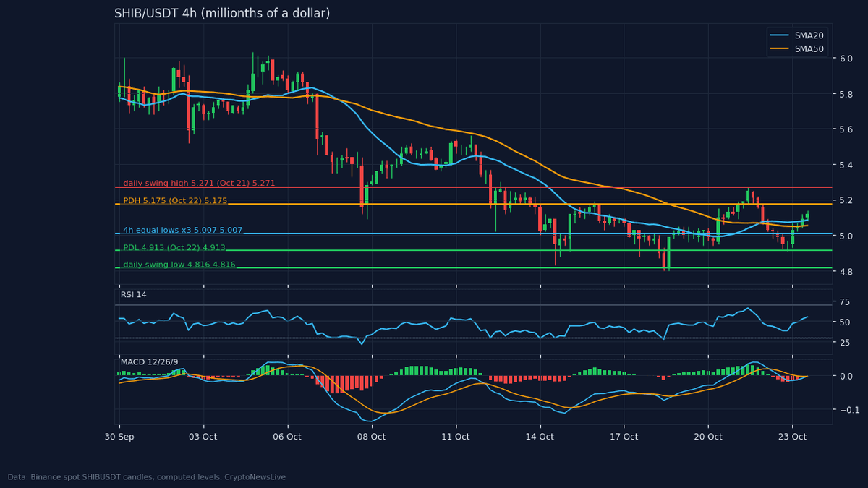Click the RSI 14 panel label
Screen dimensions: 868x488
pyautogui.click(x=134, y=294)
